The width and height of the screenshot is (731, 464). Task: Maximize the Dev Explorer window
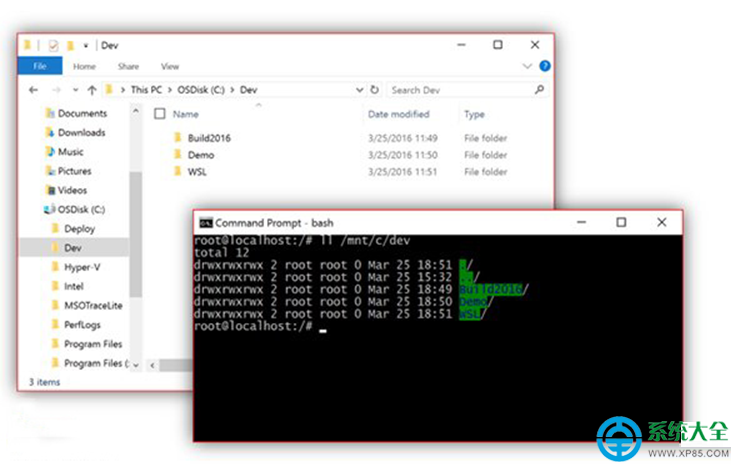click(498, 45)
